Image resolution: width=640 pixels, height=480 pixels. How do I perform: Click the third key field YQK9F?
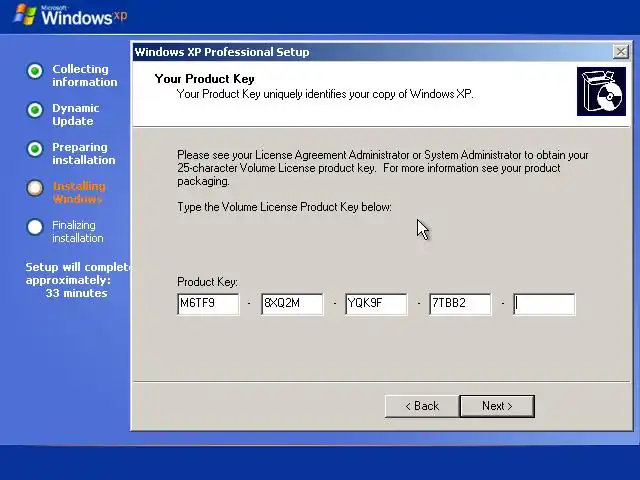376,304
